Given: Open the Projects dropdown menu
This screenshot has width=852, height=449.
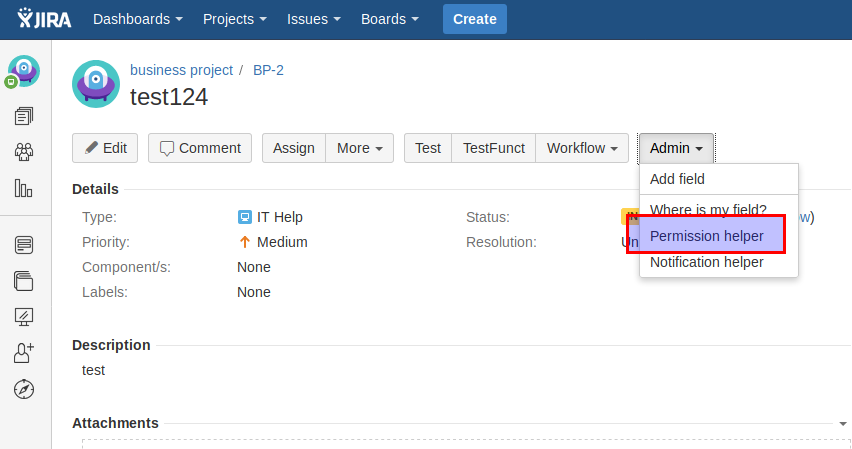Looking at the screenshot, I should [x=235, y=19].
